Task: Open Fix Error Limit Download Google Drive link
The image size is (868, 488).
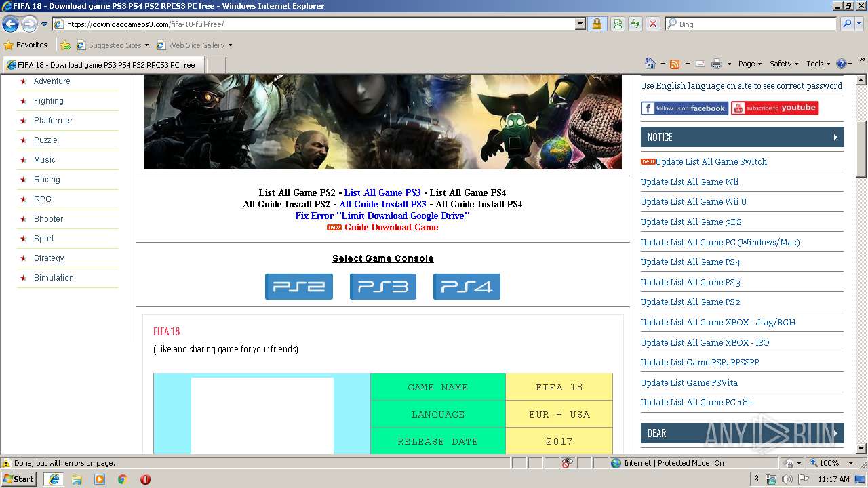Action: coord(382,216)
